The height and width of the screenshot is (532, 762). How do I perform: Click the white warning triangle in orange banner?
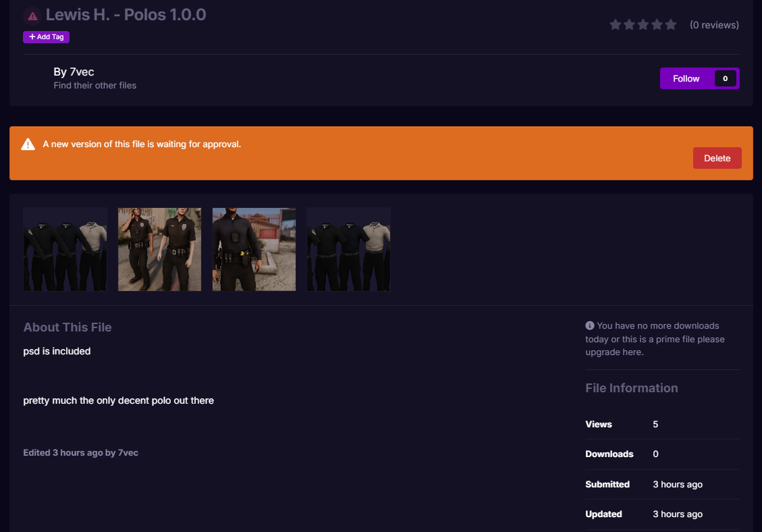coord(28,144)
